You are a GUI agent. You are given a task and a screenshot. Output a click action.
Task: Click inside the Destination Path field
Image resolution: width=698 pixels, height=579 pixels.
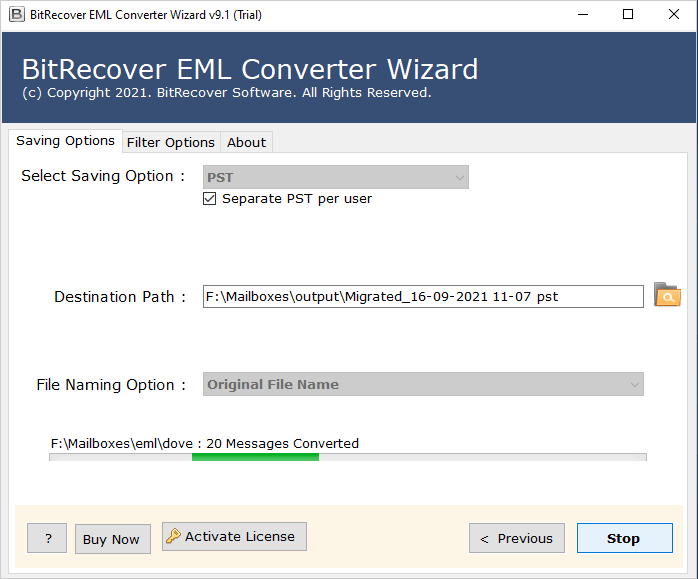point(423,296)
